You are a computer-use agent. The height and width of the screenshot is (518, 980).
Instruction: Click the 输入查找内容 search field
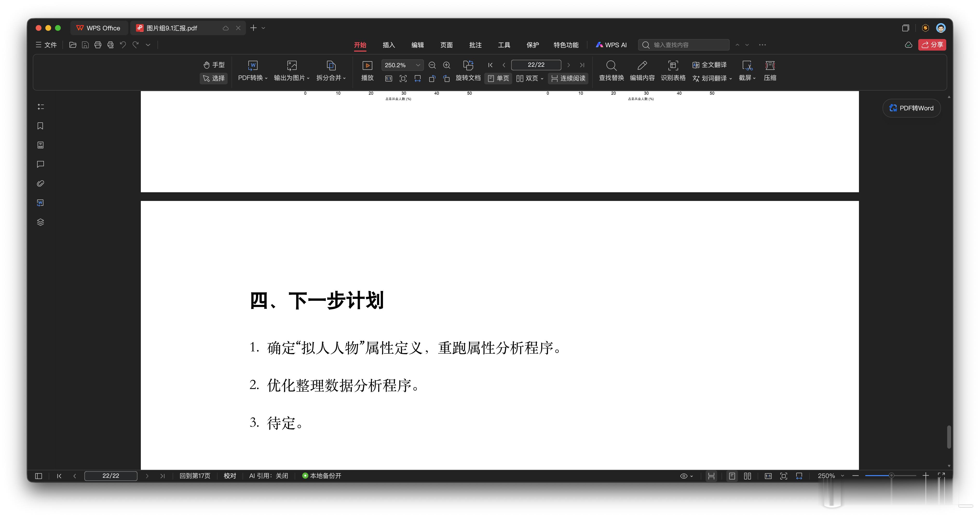[684, 45]
